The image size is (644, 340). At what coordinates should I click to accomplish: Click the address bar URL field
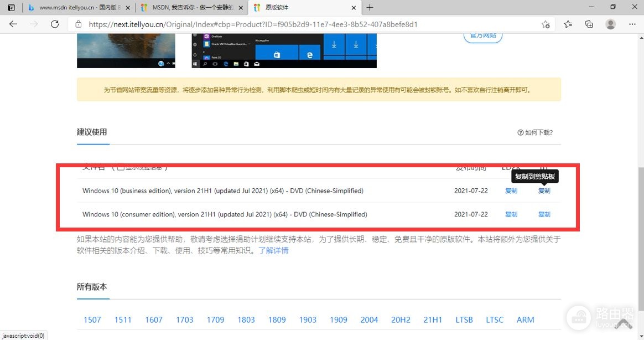(x=312, y=24)
